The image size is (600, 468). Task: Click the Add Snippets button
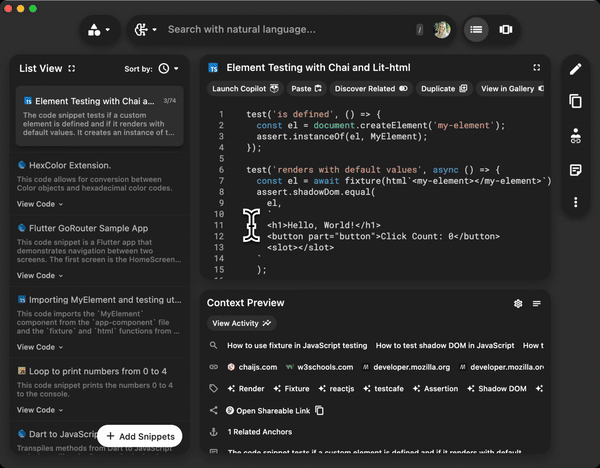click(140, 436)
